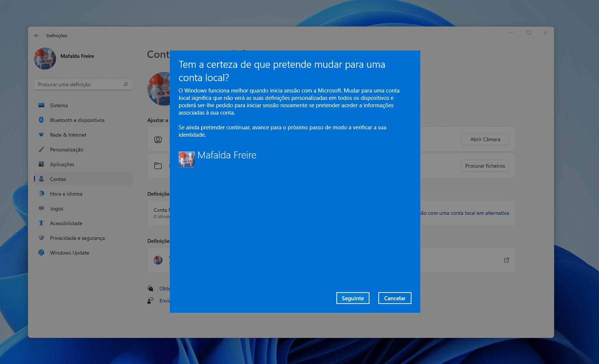
Task: Click the Aplicações icon
Action: [41, 164]
